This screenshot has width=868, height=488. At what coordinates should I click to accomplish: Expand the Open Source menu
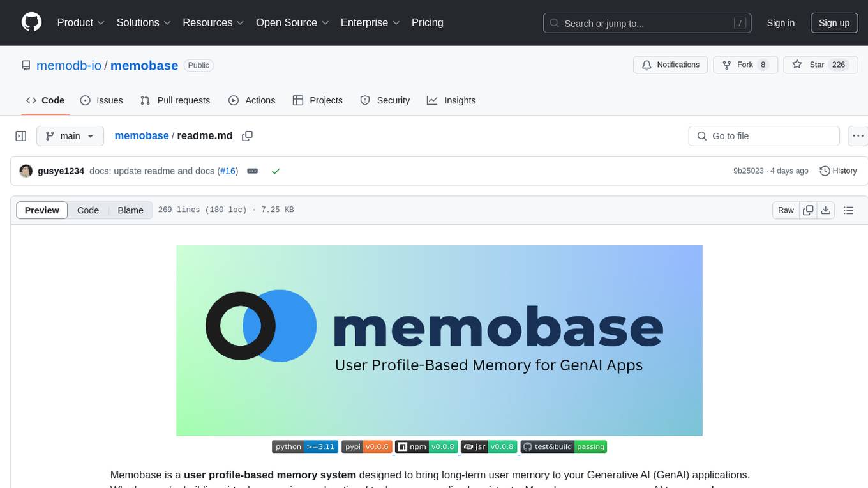pos(292,22)
